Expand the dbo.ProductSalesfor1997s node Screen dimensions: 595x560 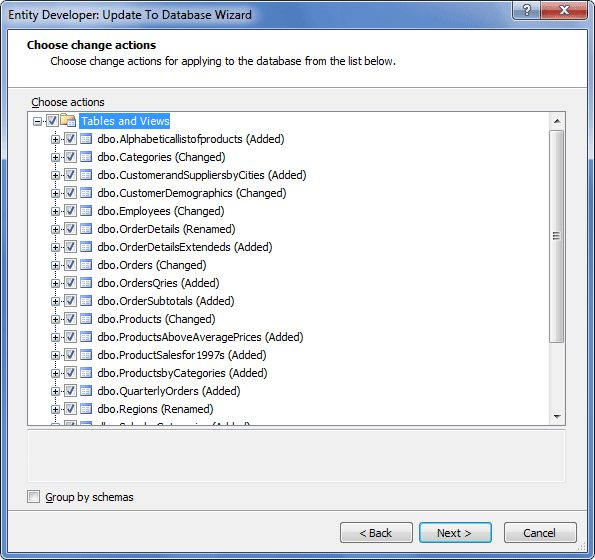tap(55, 356)
